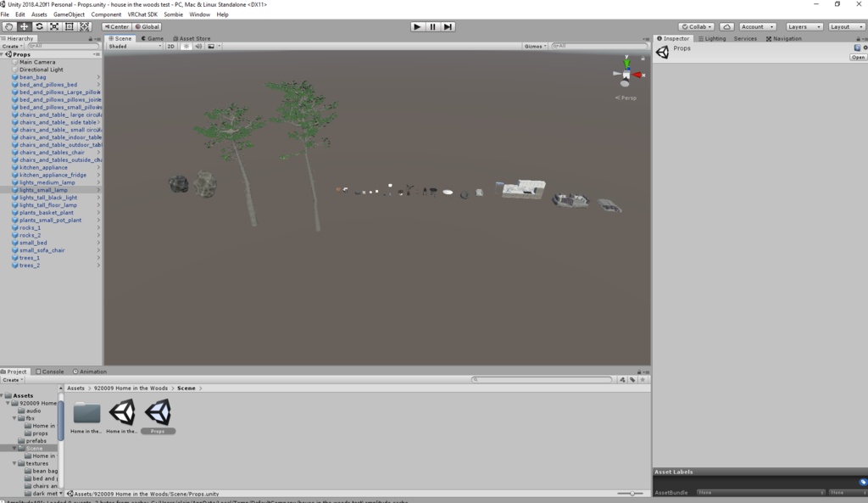
Task: Open the Layout dropdown
Action: (847, 26)
